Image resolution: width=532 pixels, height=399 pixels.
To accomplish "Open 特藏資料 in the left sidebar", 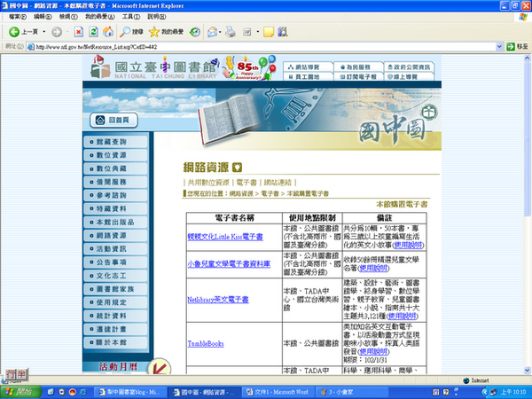I will [115, 208].
